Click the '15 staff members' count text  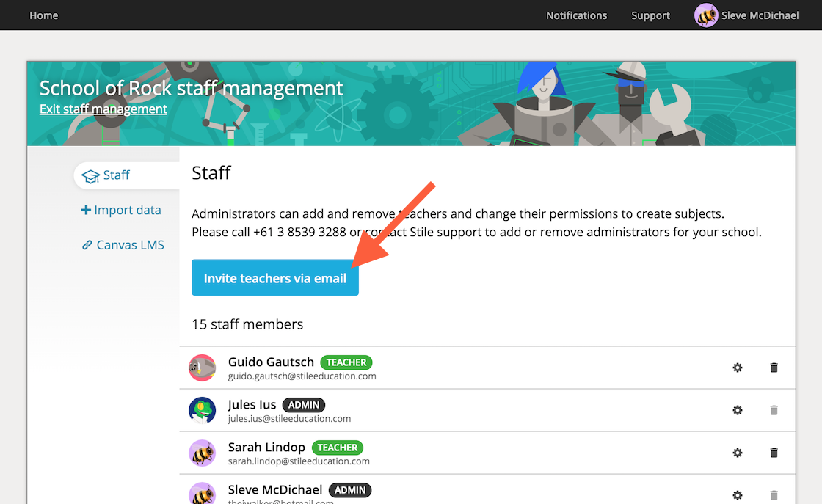[x=247, y=324]
